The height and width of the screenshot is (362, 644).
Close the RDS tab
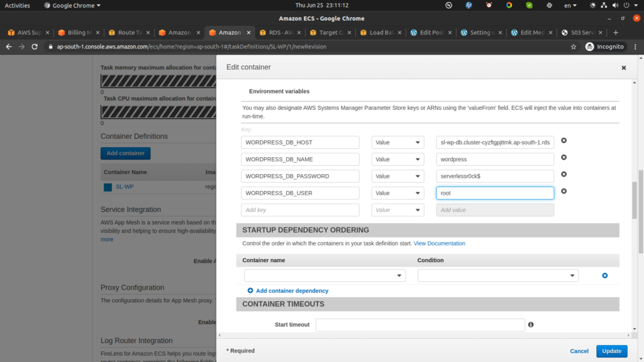299,33
